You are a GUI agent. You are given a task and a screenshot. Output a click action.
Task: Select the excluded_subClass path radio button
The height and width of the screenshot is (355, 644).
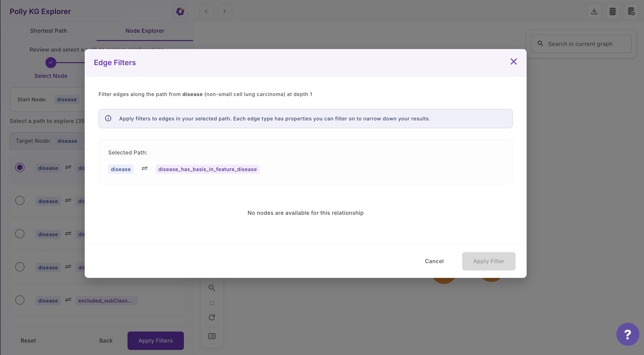(20, 300)
